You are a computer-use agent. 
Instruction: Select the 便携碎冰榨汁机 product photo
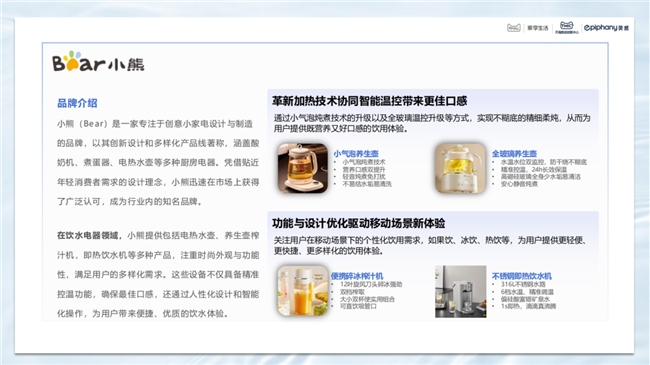pyautogui.click(x=303, y=291)
